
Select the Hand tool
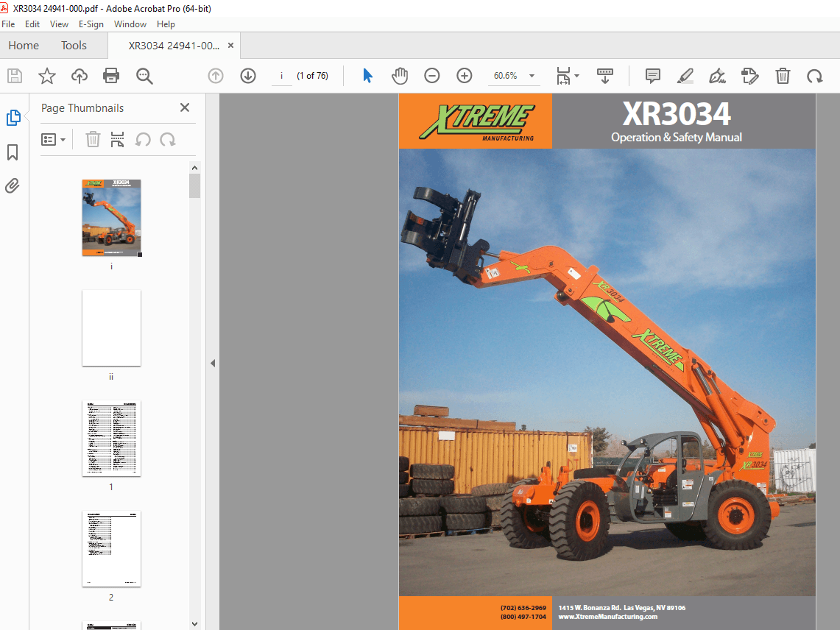[400, 76]
